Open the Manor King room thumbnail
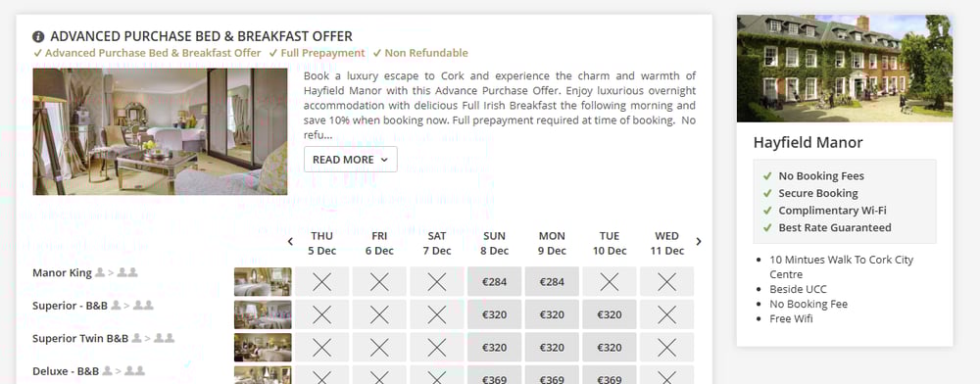Image resolution: width=980 pixels, height=384 pixels. pyautogui.click(x=263, y=281)
